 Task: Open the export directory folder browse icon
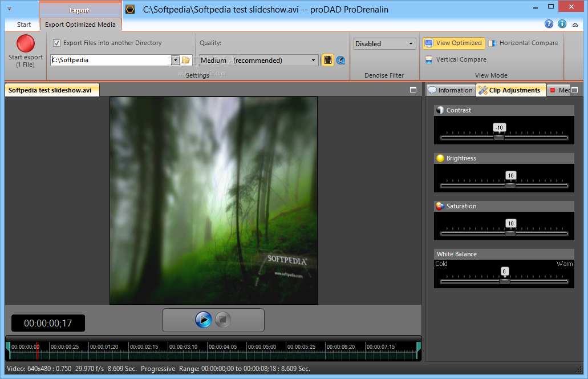pyautogui.click(x=185, y=60)
